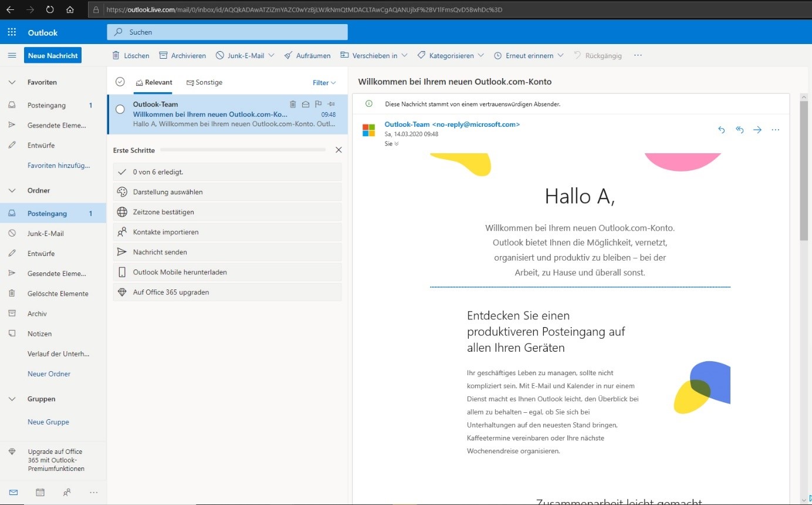The height and width of the screenshot is (505, 812).
Task: Open the app launcher grid icon
Action: pos(12,32)
